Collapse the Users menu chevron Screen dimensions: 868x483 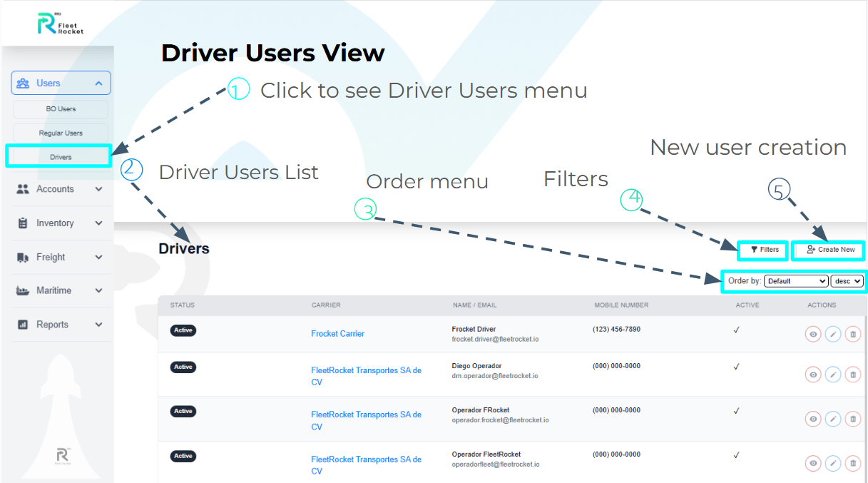click(x=99, y=82)
